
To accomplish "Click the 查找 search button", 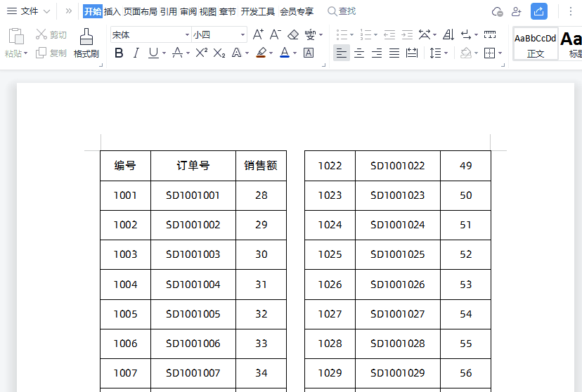I will tap(342, 11).
